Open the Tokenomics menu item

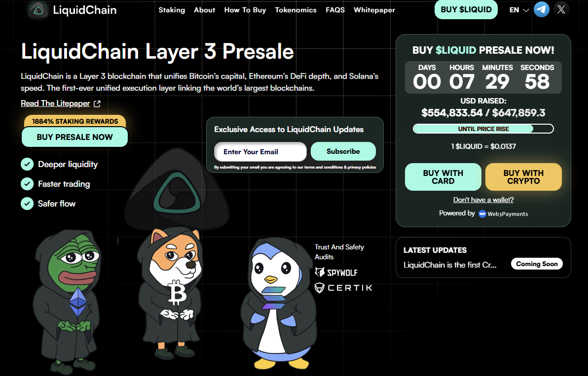[295, 10]
